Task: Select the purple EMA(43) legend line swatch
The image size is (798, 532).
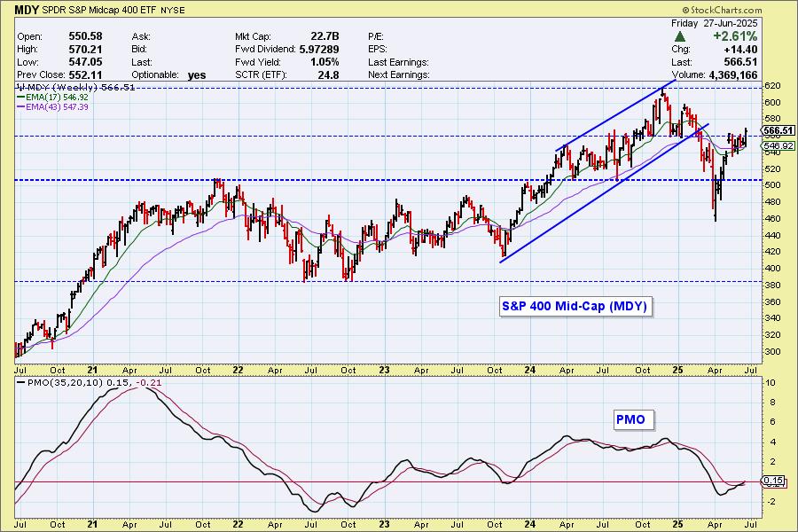Action: 21,107
